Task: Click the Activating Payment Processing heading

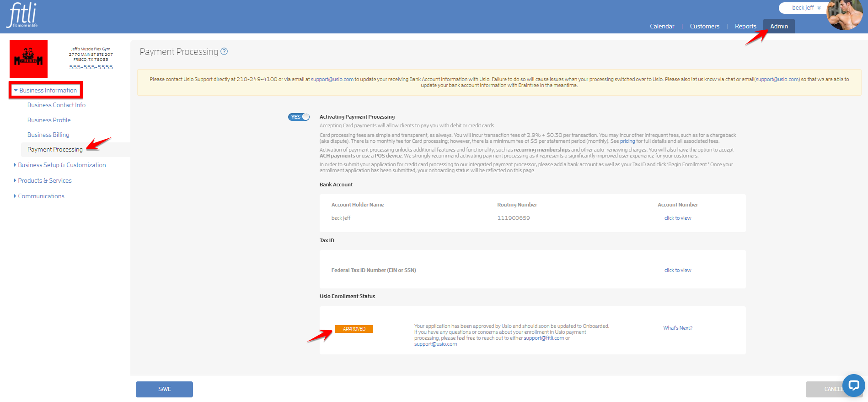Action: 357,117
